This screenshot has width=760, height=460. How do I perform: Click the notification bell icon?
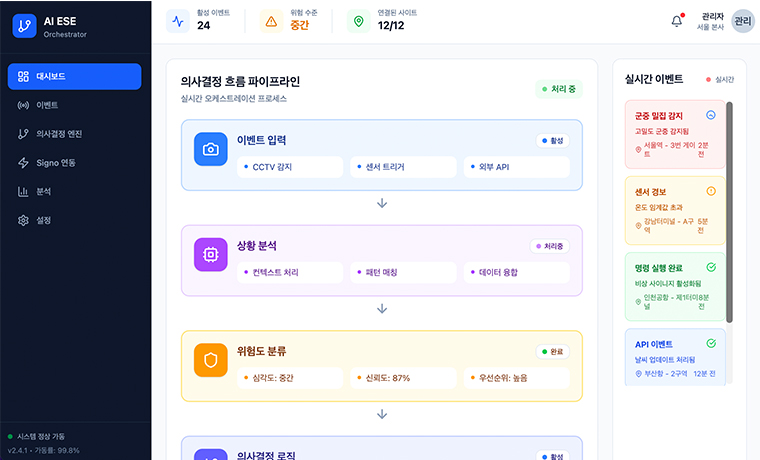click(677, 21)
